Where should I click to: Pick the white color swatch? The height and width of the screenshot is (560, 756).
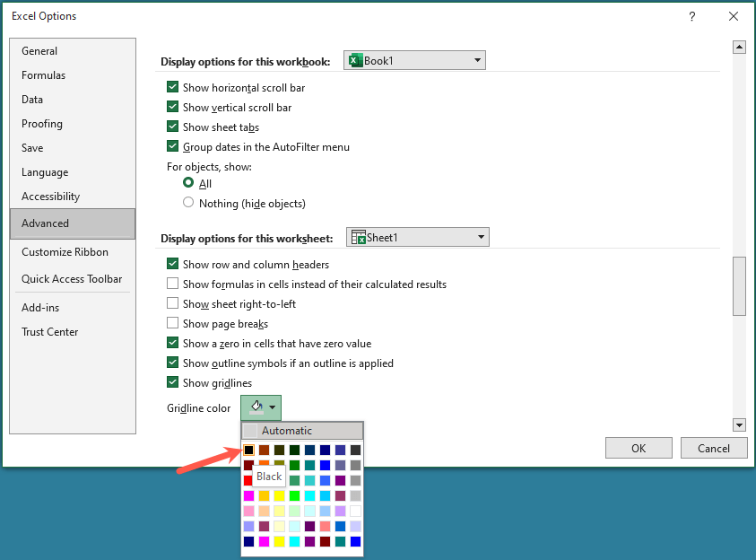coord(356,511)
